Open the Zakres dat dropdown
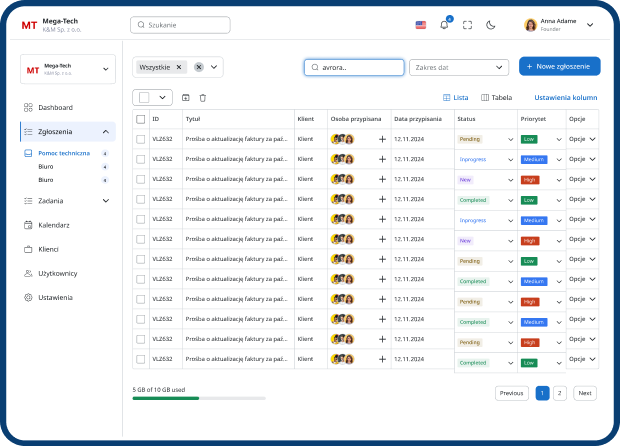Screen dimensions: 620x446 click(459, 67)
